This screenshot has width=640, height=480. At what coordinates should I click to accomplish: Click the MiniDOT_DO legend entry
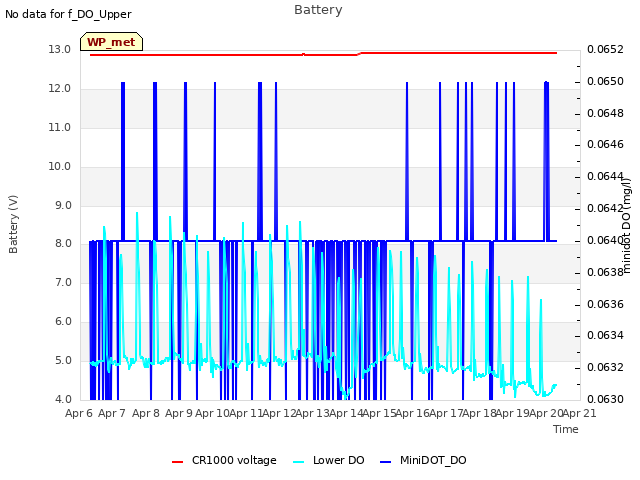[423, 460]
